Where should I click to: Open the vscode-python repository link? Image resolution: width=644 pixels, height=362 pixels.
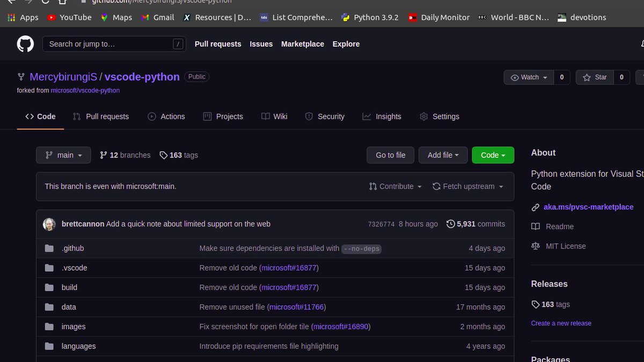[142, 77]
